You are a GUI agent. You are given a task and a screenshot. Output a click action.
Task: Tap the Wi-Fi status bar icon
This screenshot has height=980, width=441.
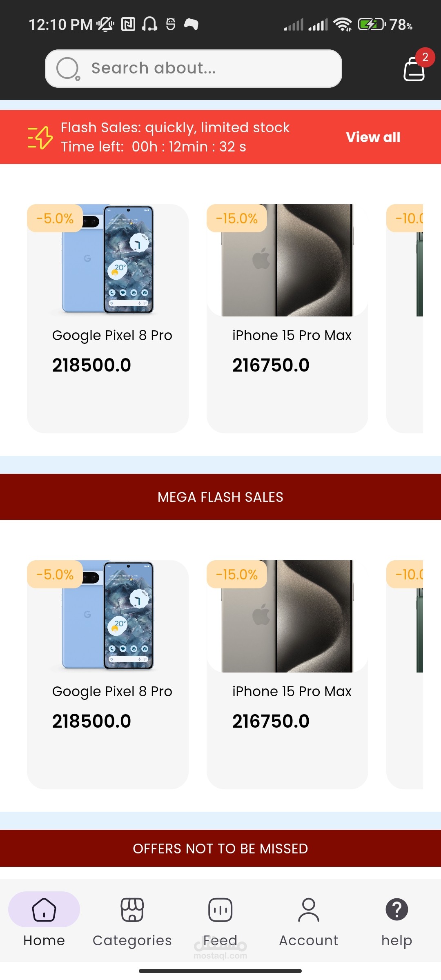click(x=343, y=24)
